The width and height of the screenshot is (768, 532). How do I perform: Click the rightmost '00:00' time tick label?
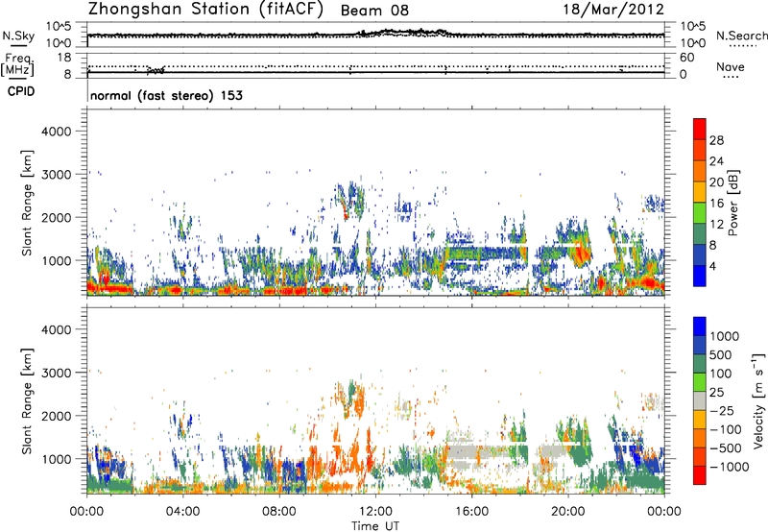click(x=663, y=512)
